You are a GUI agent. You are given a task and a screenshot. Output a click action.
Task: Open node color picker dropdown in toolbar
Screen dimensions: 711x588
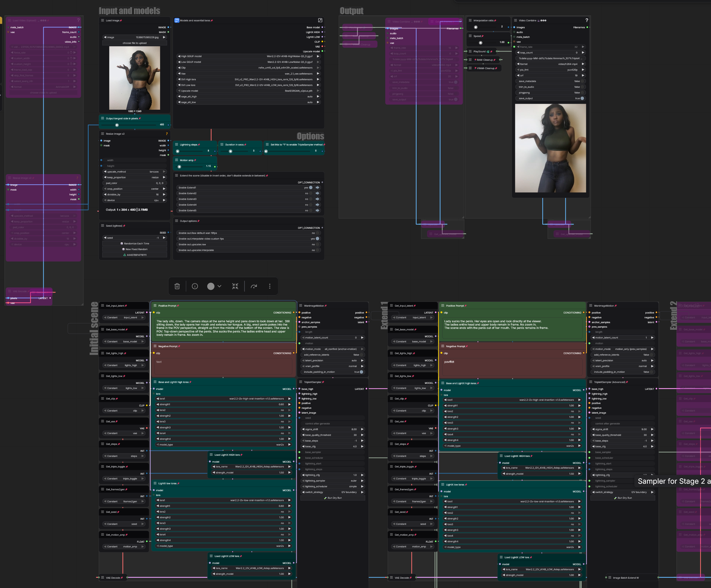[214, 286]
